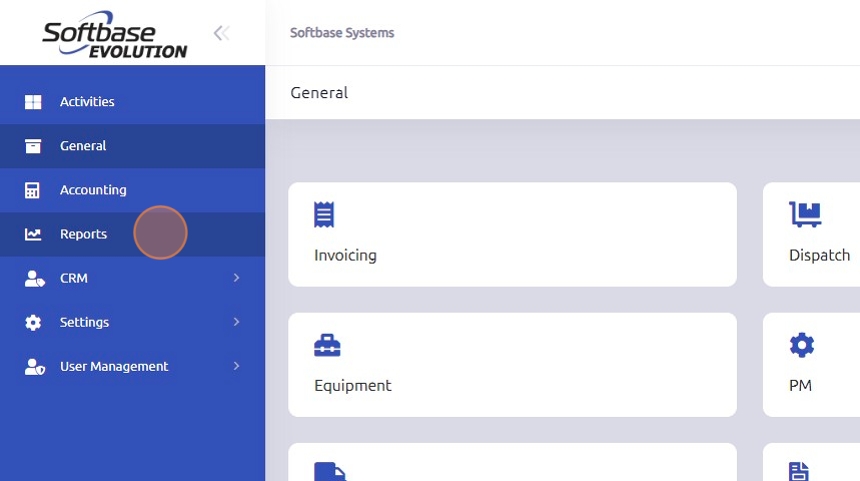This screenshot has width=860, height=481.
Task: Open the Settings menu item
Action: (132, 322)
